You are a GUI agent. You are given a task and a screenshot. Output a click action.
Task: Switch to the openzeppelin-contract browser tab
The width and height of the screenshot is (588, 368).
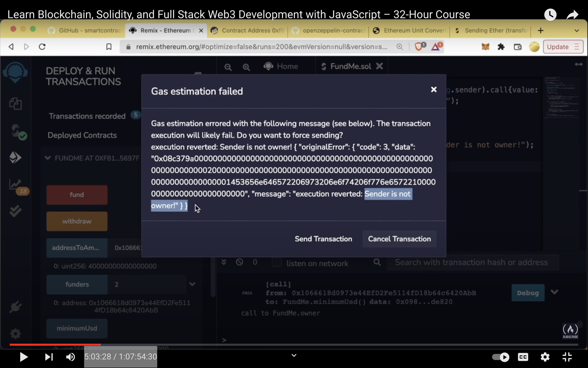pos(328,31)
